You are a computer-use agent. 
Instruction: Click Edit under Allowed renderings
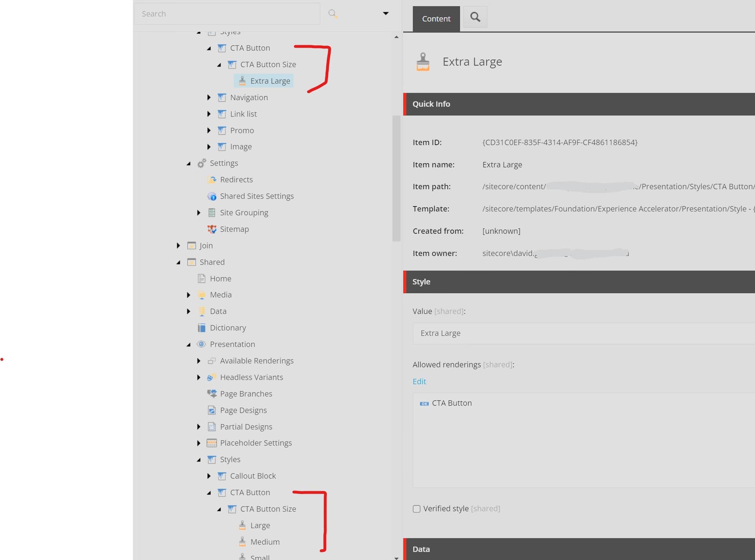click(x=419, y=381)
